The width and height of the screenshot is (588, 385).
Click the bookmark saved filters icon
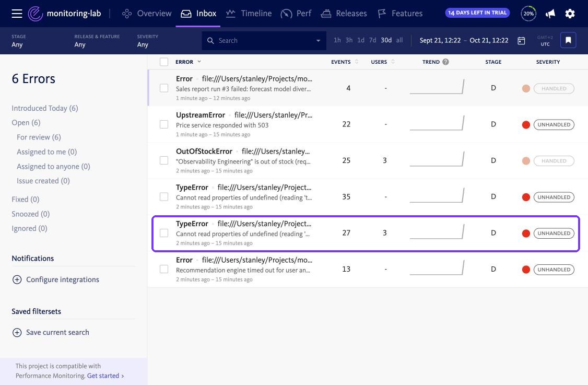tap(568, 40)
